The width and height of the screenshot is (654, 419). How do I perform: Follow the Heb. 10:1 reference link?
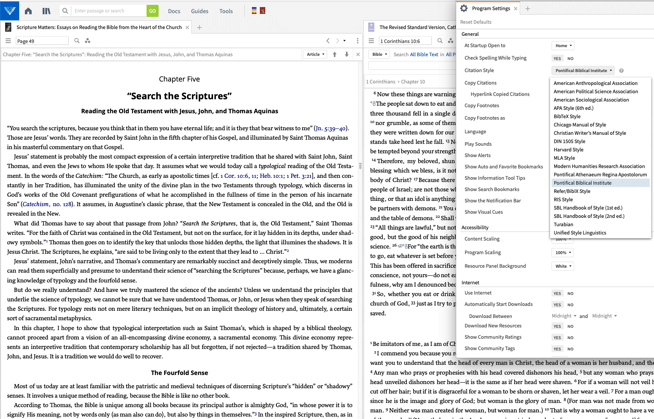(x=271, y=176)
